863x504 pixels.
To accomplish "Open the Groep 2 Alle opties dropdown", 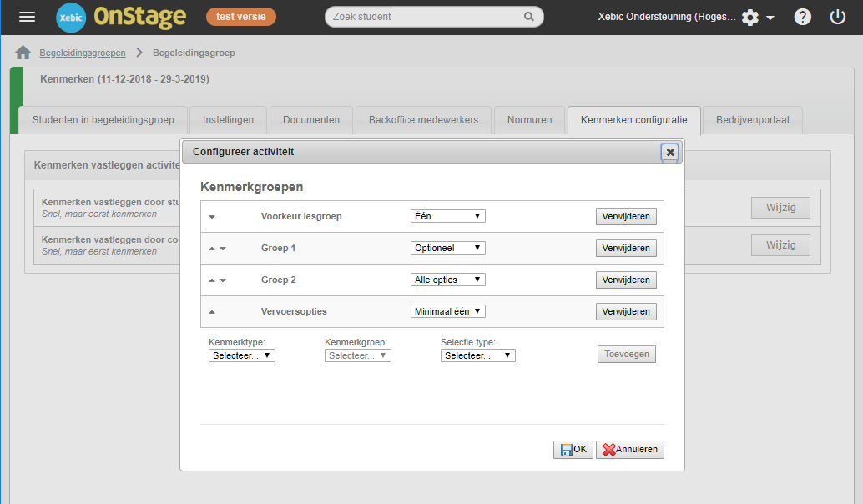I will [x=448, y=280].
